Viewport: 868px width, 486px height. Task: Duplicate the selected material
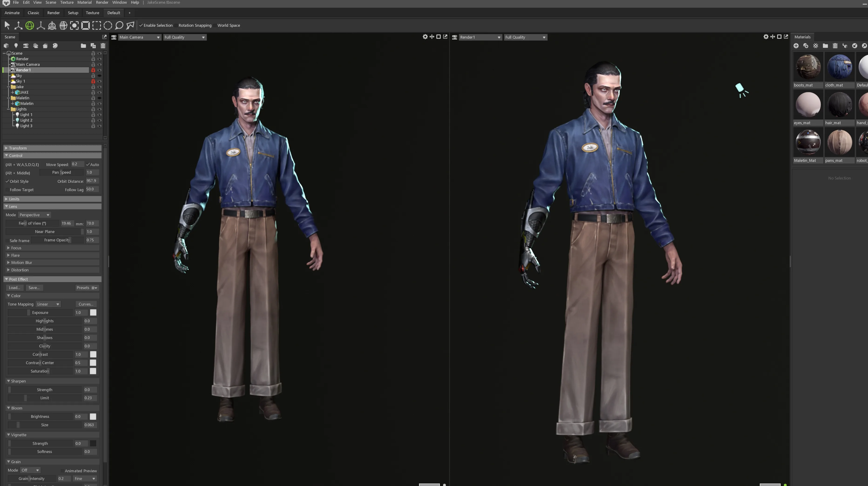806,46
